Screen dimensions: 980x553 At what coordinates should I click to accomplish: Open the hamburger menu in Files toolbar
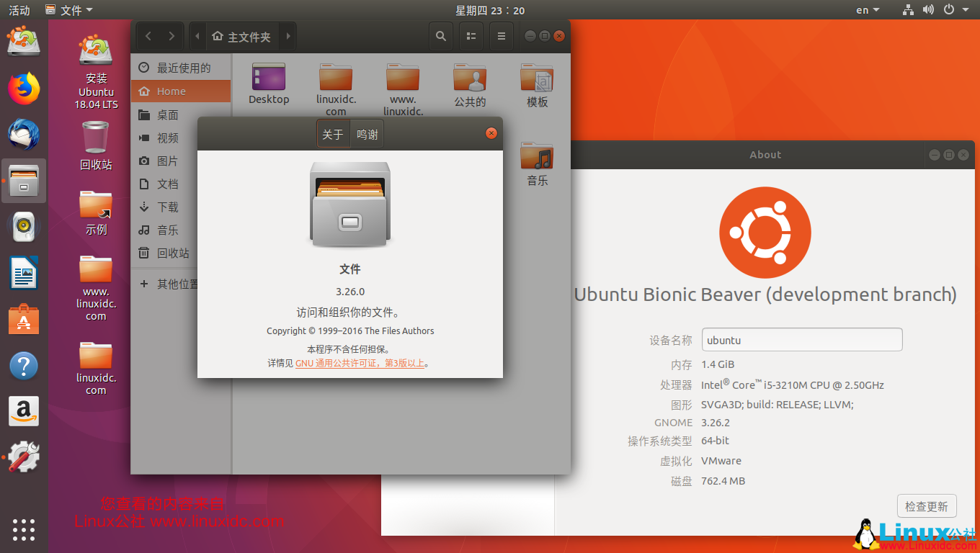pyautogui.click(x=502, y=36)
